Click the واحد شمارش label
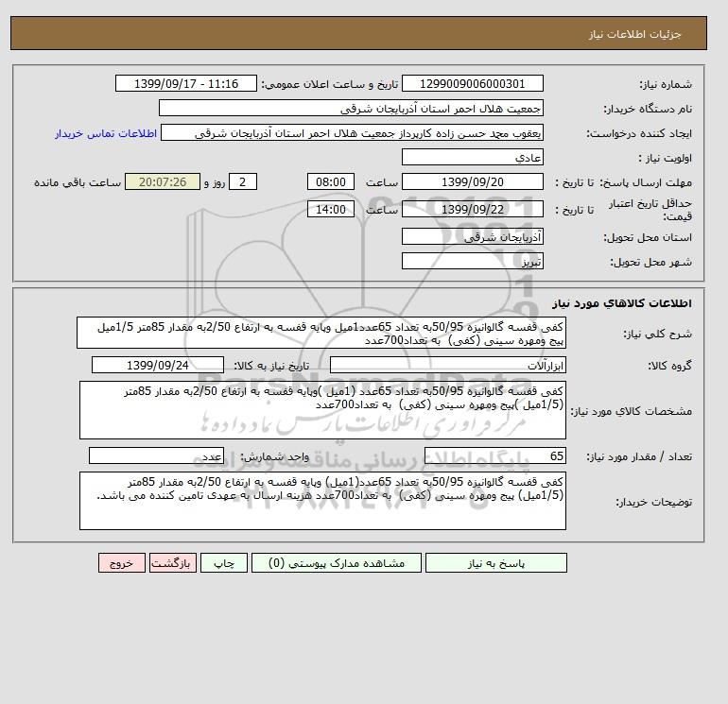This screenshot has width=728, height=704. point(274,456)
